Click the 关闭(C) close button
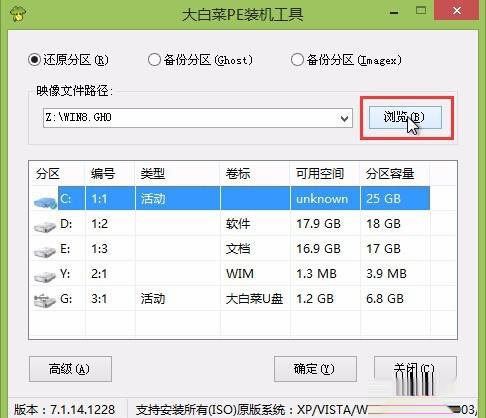 [x=415, y=369]
